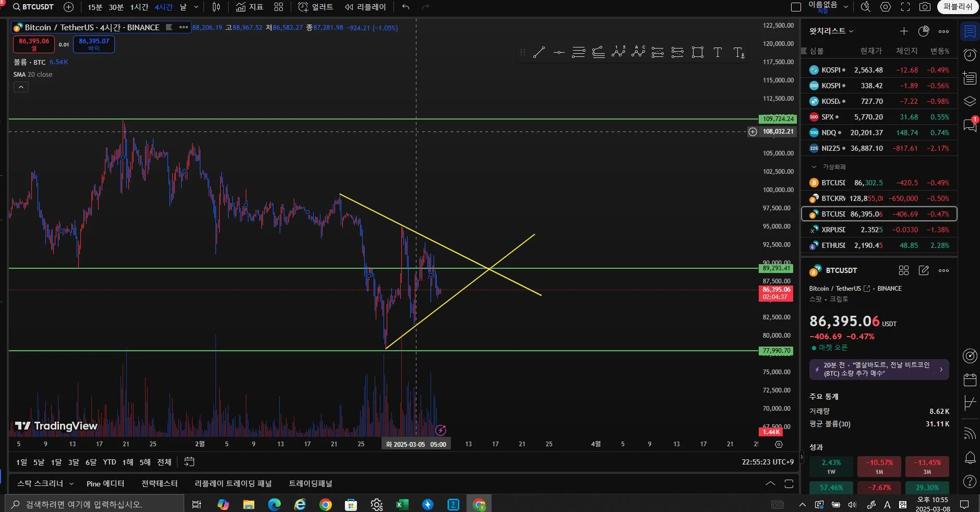This screenshot has width=980, height=512.
Task: Add a symbol to compare with plus icon
Action: click(x=68, y=7)
